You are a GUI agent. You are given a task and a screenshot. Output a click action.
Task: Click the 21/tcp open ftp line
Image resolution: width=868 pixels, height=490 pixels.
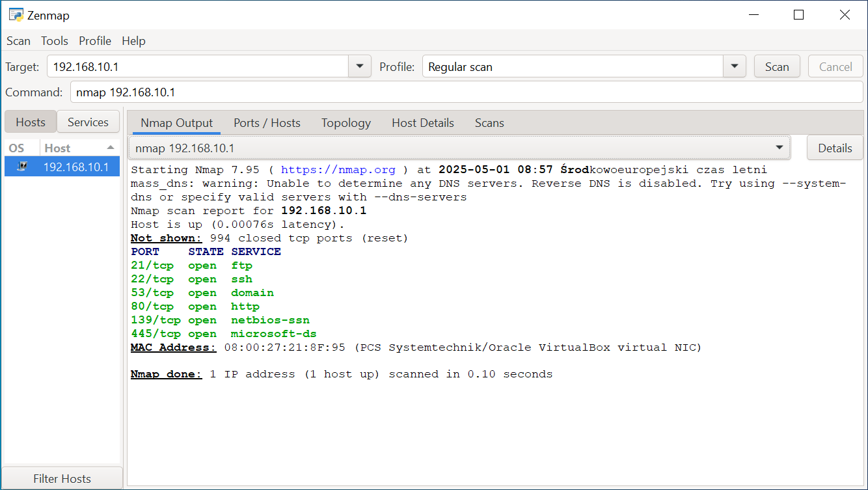point(191,265)
